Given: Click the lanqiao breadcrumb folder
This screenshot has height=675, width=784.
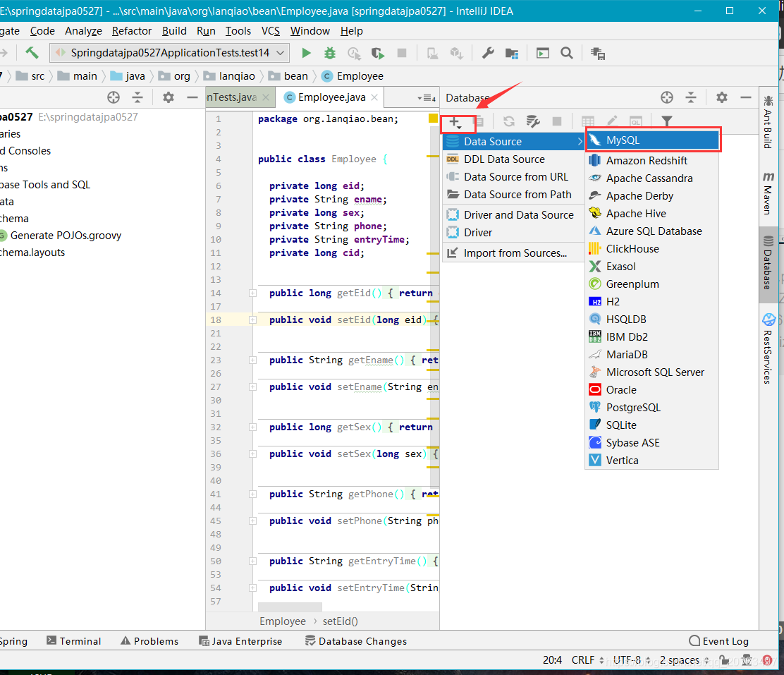Looking at the screenshot, I should [230, 76].
